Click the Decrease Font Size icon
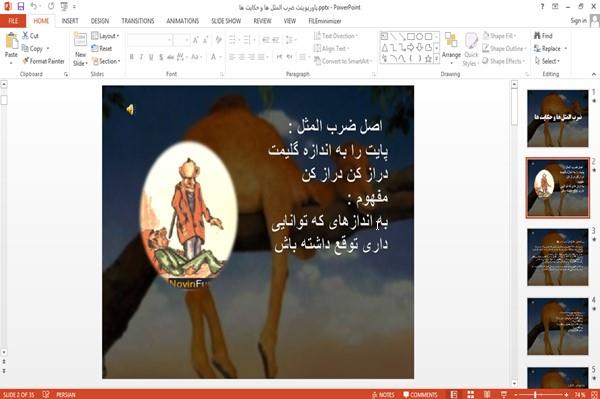The width and height of the screenshot is (600, 399). (206, 40)
